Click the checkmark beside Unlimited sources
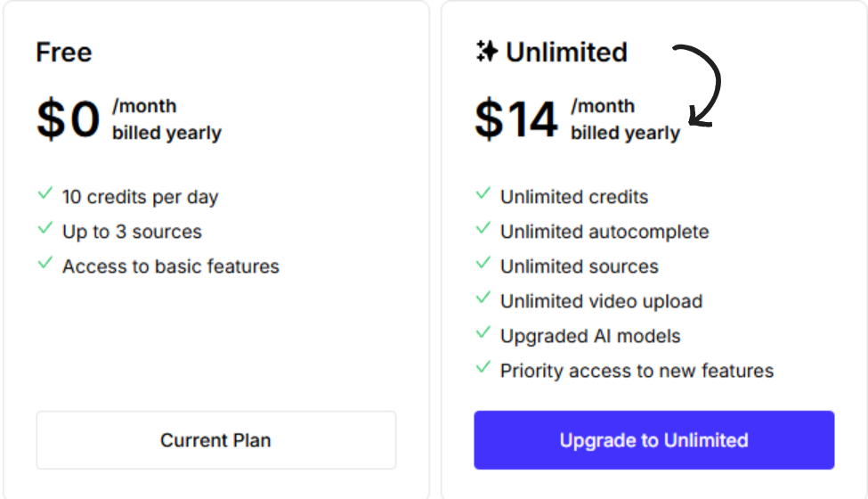 [x=483, y=264]
